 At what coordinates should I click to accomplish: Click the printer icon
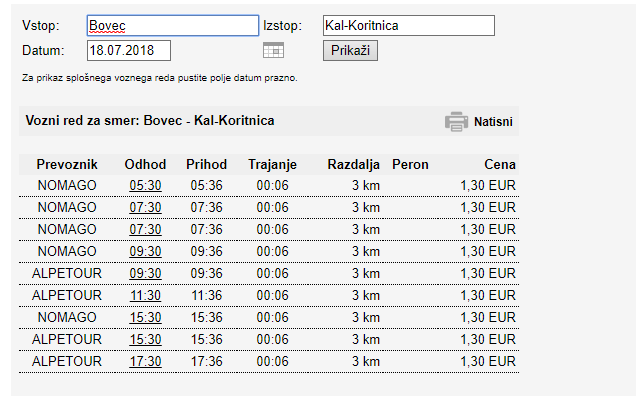click(x=456, y=121)
